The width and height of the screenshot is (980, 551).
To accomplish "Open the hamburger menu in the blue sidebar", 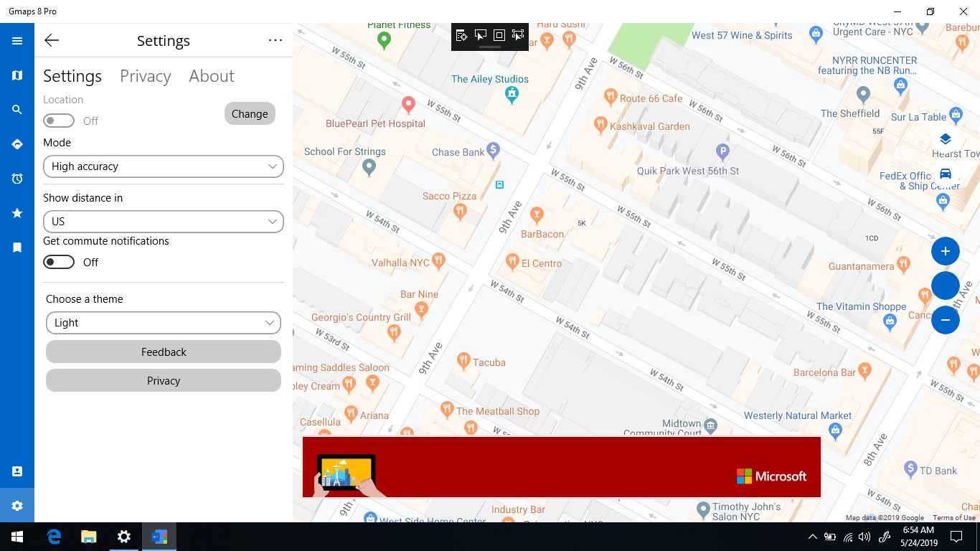I will tap(17, 41).
